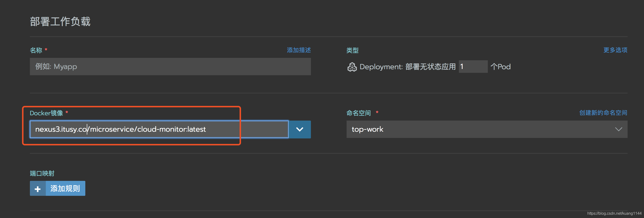644x218 pixels.
Task: Focus the 名称 input field
Action: 170,67
